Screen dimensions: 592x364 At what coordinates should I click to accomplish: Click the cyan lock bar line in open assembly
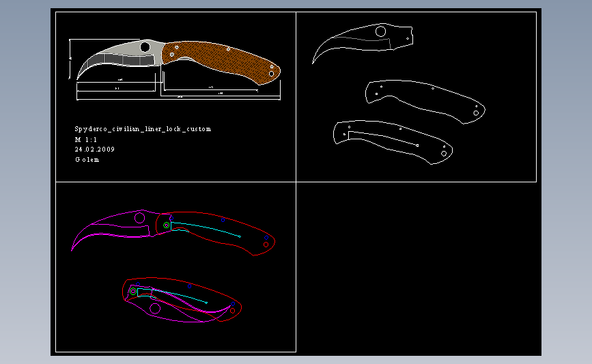[206, 229]
